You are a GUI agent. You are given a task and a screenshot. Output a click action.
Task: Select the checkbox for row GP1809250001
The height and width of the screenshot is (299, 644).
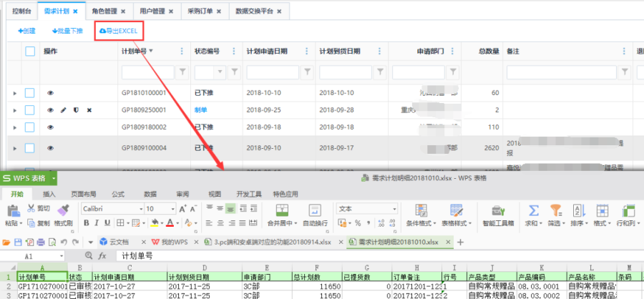coord(30,110)
